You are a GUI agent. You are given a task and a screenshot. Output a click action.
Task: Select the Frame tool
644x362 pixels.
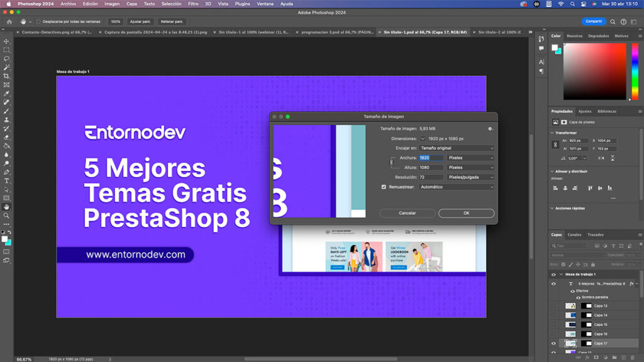6,85
